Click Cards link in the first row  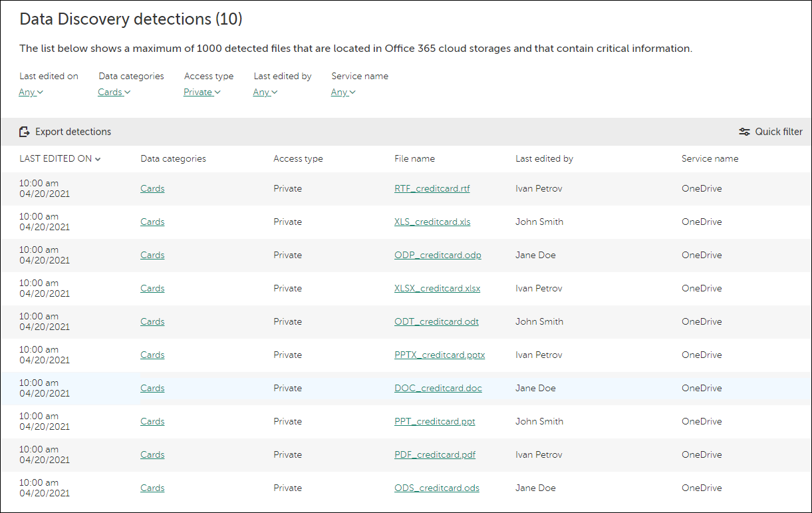click(152, 188)
